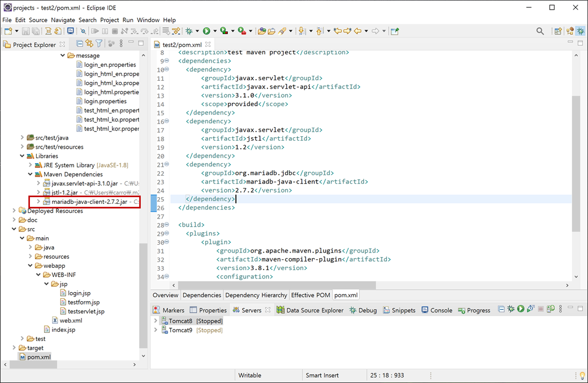Image resolution: width=588 pixels, height=383 pixels.
Task: Click Start server in profile mode icon
Action: click(530, 309)
